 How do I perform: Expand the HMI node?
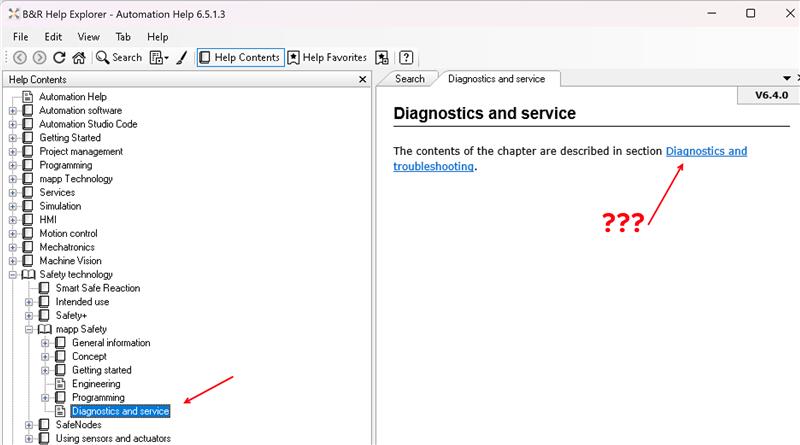[x=13, y=220]
